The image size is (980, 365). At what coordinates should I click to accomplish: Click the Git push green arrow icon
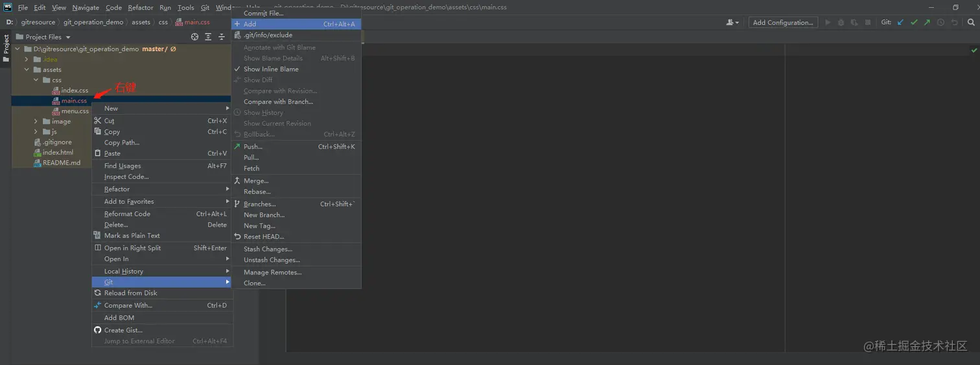click(927, 22)
